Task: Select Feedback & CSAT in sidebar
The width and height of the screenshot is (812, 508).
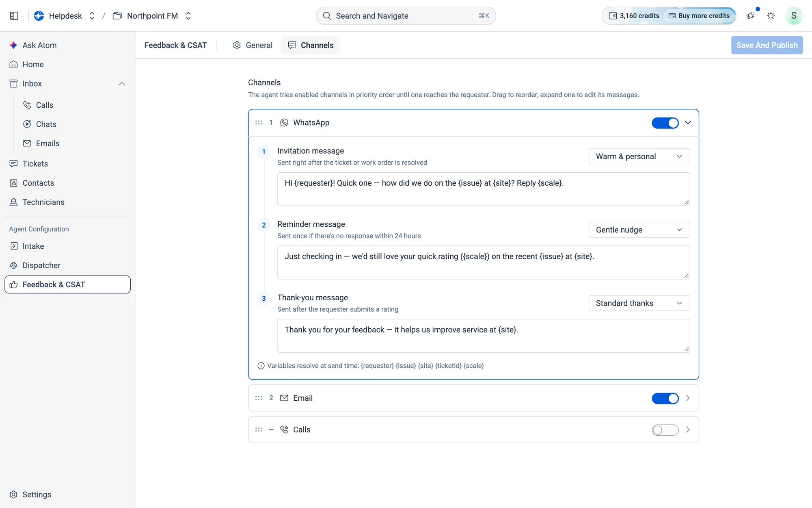Action: coord(68,284)
